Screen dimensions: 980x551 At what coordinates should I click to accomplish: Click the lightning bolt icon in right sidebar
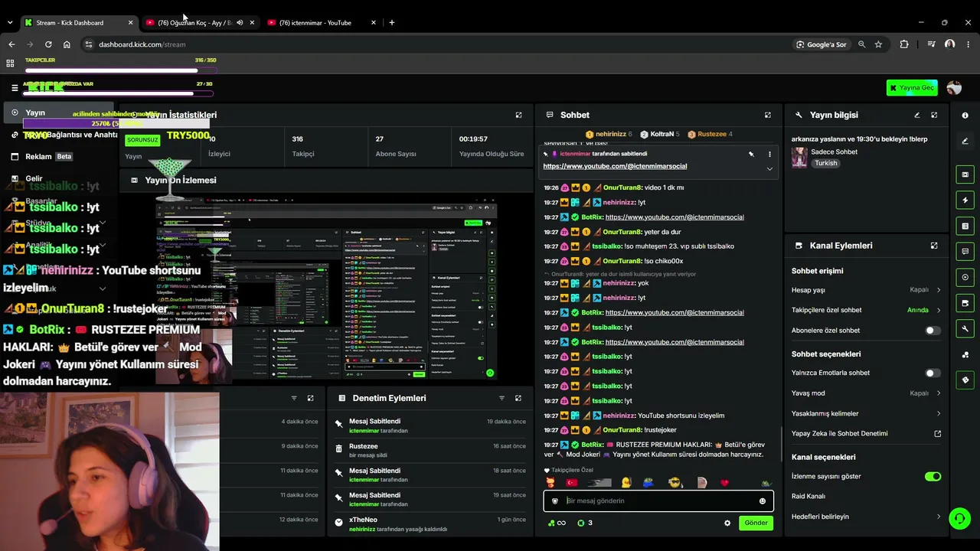[x=965, y=201]
